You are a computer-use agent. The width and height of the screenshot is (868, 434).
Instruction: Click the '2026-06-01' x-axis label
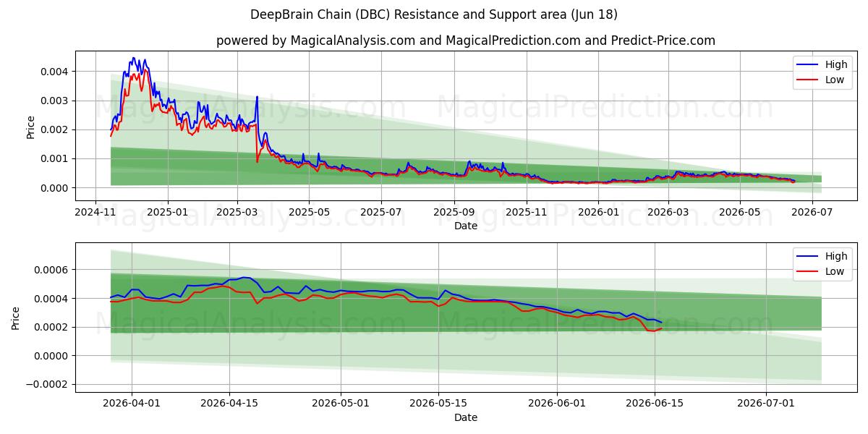[x=557, y=404]
